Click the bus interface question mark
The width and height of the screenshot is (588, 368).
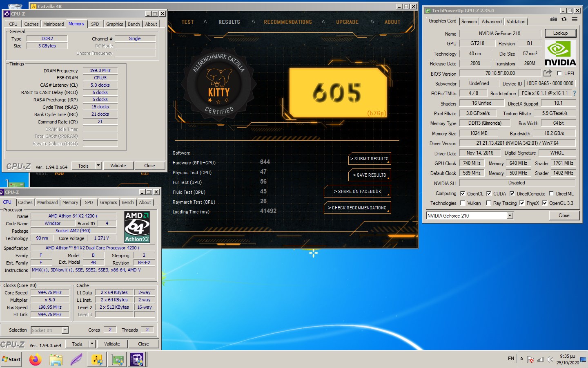[x=574, y=93]
